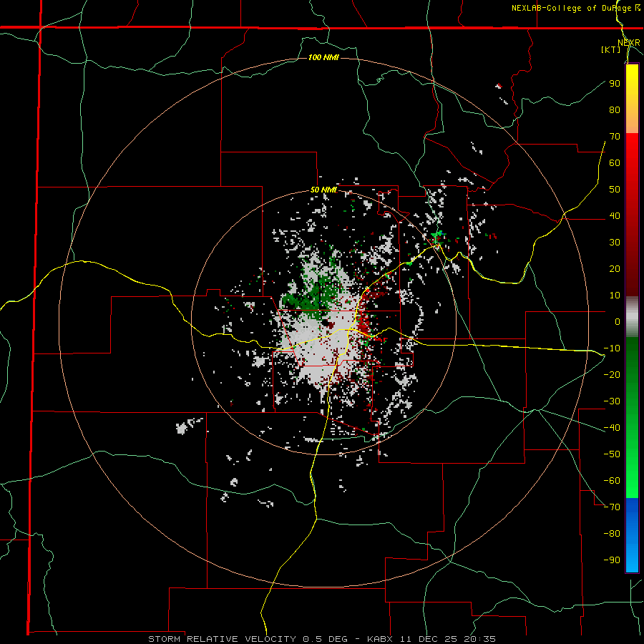The width and height of the screenshot is (644, 644).
Task: Pick the blue bottom segment of the velocity scale
Action: [632, 535]
